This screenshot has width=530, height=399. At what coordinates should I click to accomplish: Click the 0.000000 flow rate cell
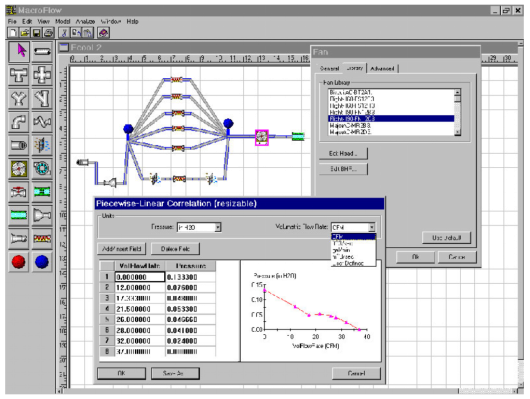point(140,277)
